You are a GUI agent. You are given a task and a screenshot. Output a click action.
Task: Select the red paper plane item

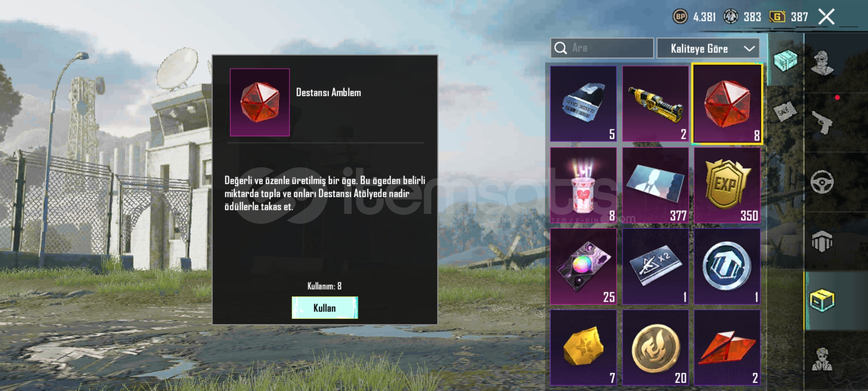(x=727, y=348)
